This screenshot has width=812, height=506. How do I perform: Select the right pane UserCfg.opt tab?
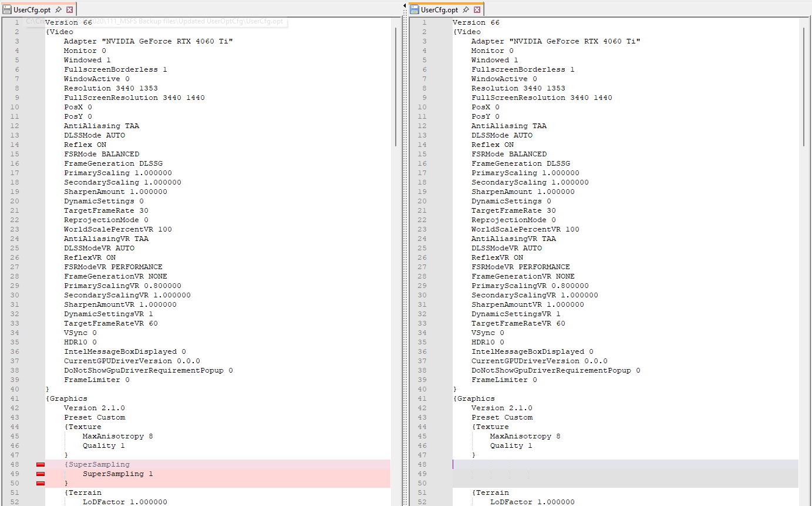(x=439, y=9)
